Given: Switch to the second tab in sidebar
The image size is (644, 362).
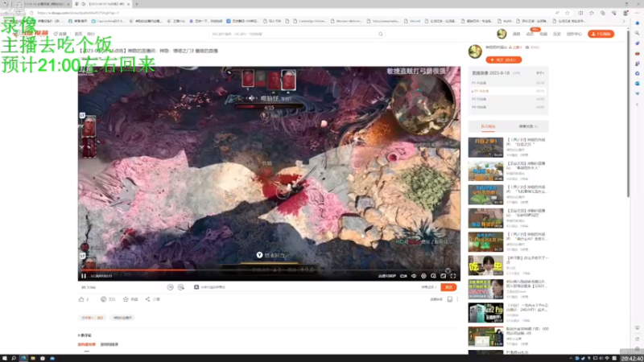Looking at the screenshot, I should point(528,126).
